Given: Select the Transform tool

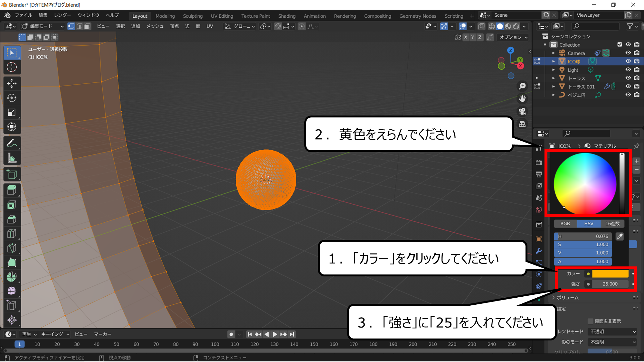Looking at the screenshot, I should (12, 127).
